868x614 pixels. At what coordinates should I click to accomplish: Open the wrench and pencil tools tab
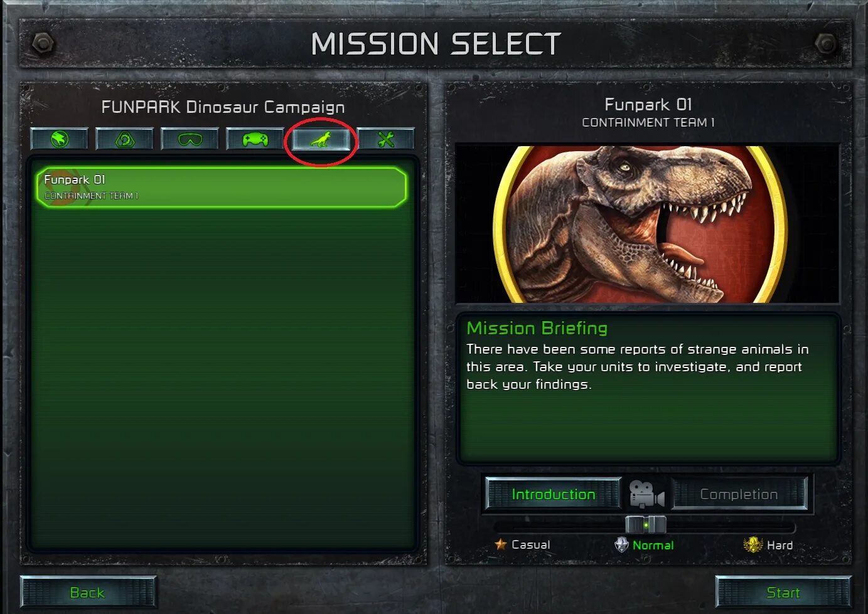(x=386, y=139)
